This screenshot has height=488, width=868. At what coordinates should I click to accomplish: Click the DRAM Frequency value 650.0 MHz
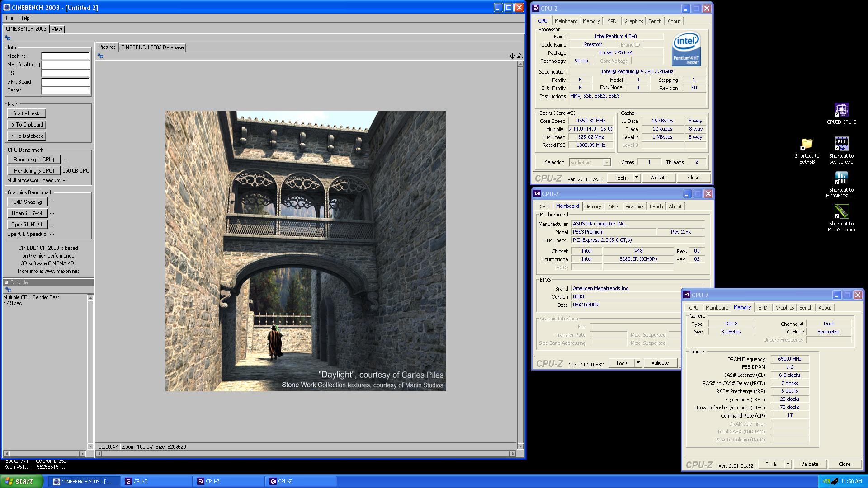(790, 359)
